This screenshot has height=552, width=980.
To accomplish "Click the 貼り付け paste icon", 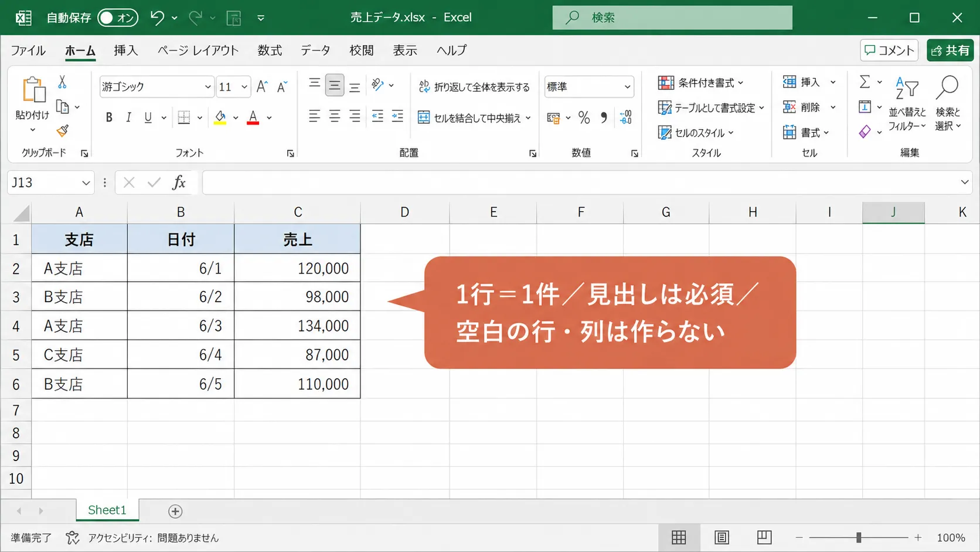I will click(x=33, y=90).
